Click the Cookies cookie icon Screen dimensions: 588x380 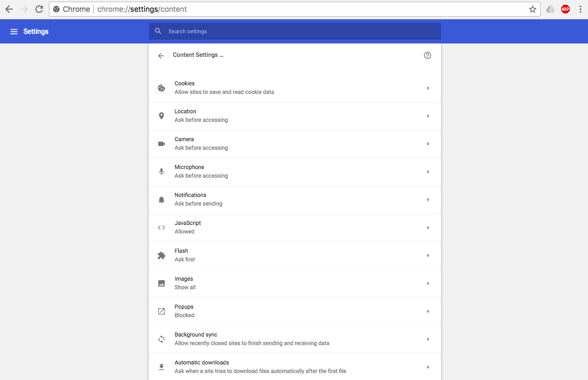(x=161, y=88)
